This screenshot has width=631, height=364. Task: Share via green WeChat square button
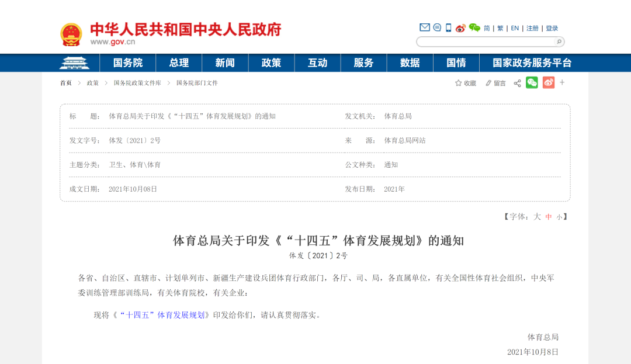tap(532, 82)
